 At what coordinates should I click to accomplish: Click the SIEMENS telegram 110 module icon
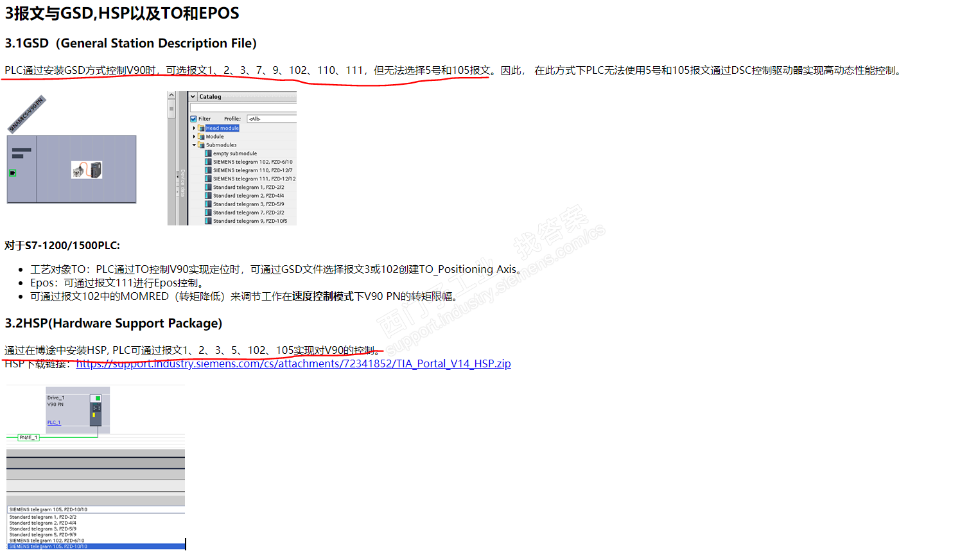[208, 170]
